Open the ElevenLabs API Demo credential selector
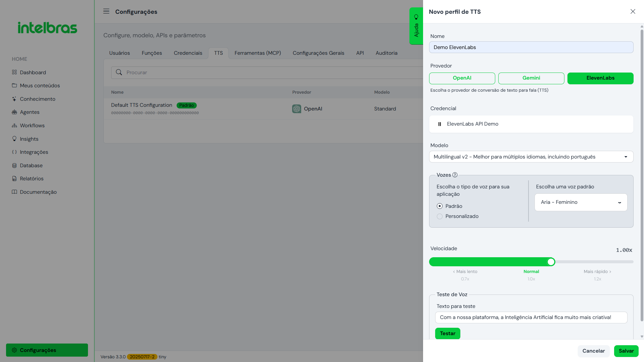This screenshot has height=362, width=644. pyautogui.click(x=531, y=124)
